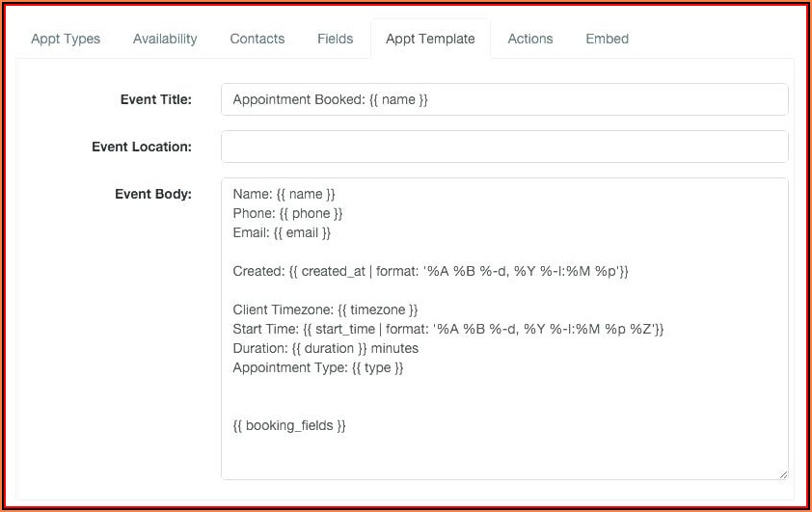The width and height of the screenshot is (812, 512).
Task: Click the booking_fields placeholder line
Action: pyautogui.click(x=288, y=425)
